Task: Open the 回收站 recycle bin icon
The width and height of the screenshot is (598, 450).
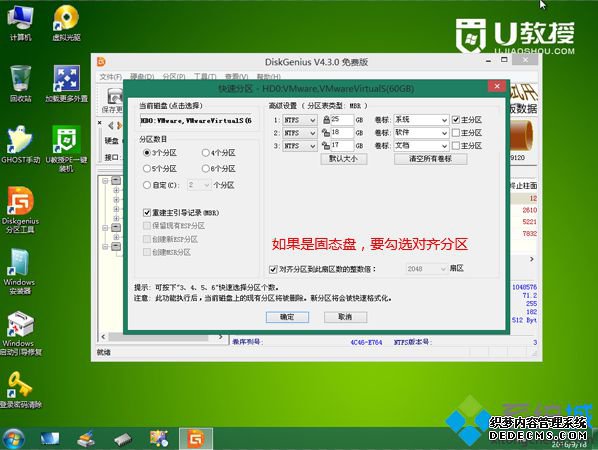Action: tap(20, 84)
